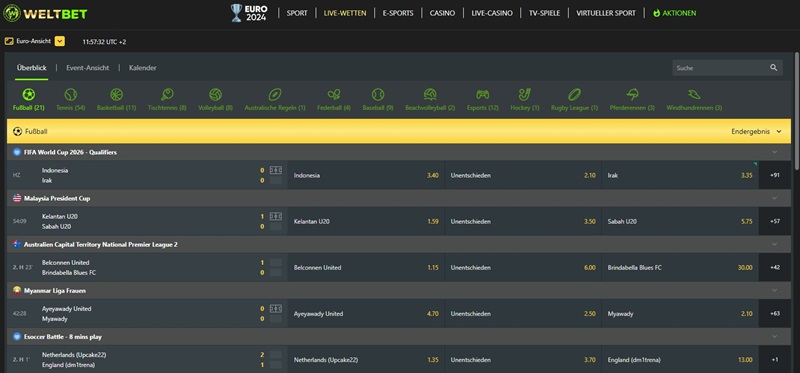Select the Australische Regeln icon

(x=275, y=94)
